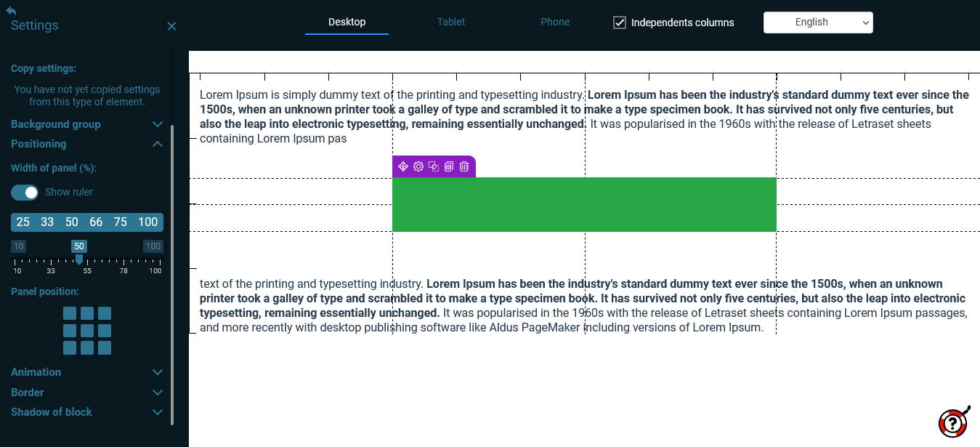
Task: Uncheck the Independents columns checkbox
Action: pos(620,23)
